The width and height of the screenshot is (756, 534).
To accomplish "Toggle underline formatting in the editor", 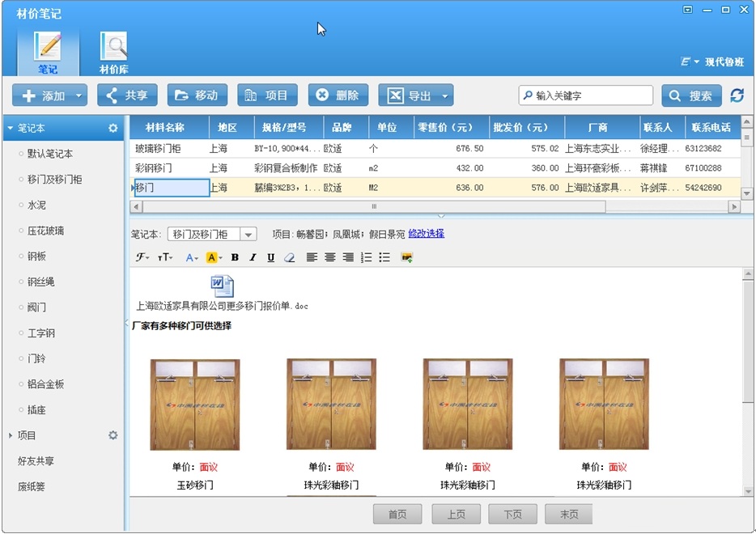I will (x=270, y=257).
